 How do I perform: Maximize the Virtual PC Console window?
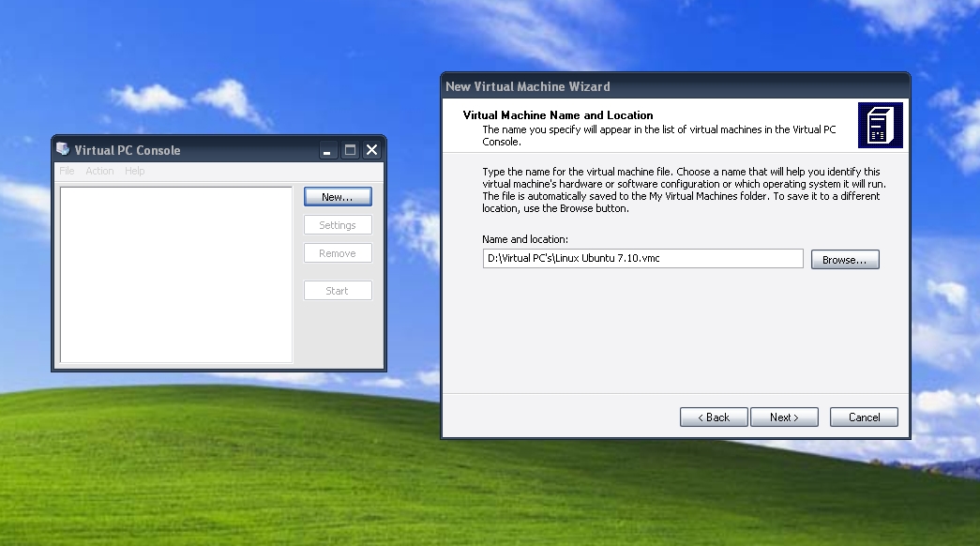click(x=350, y=150)
